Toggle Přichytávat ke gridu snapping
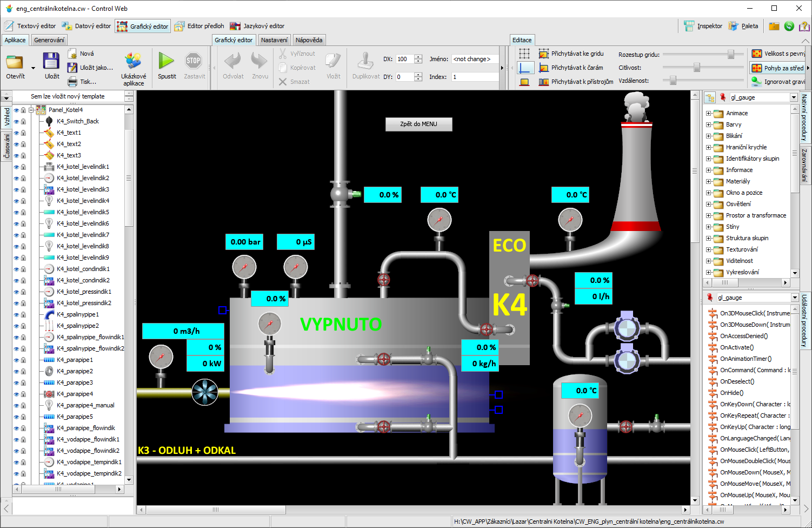The width and height of the screenshot is (812, 528). pos(571,54)
